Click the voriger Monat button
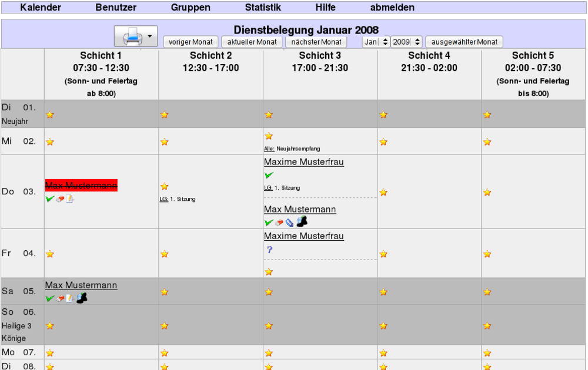The width and height of the screenshot is (588, 370). [x=190, y=42]
